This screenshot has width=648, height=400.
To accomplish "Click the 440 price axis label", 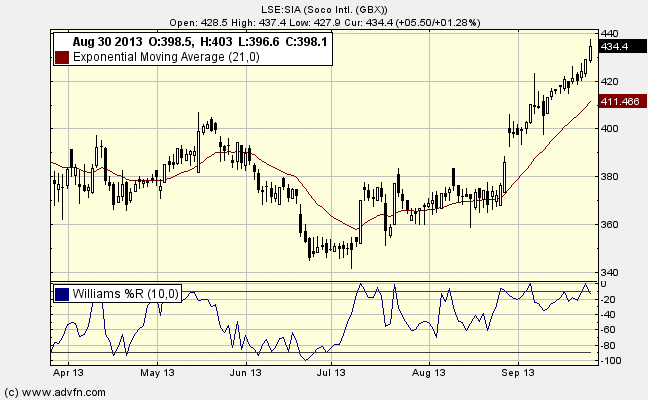I will pyautogui.click(x=610, y=33).
